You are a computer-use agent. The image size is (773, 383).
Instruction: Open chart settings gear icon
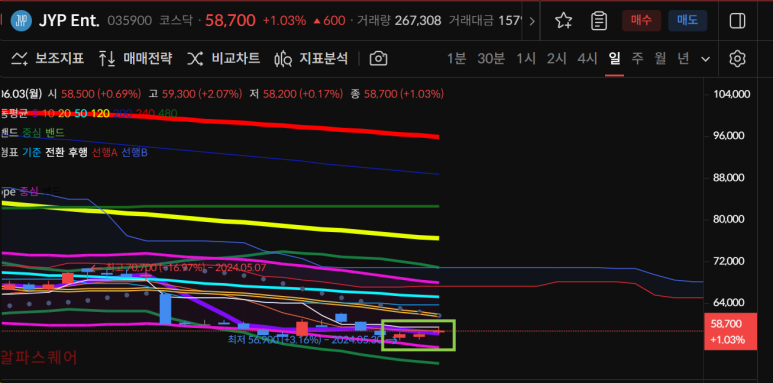pos(738,59)
